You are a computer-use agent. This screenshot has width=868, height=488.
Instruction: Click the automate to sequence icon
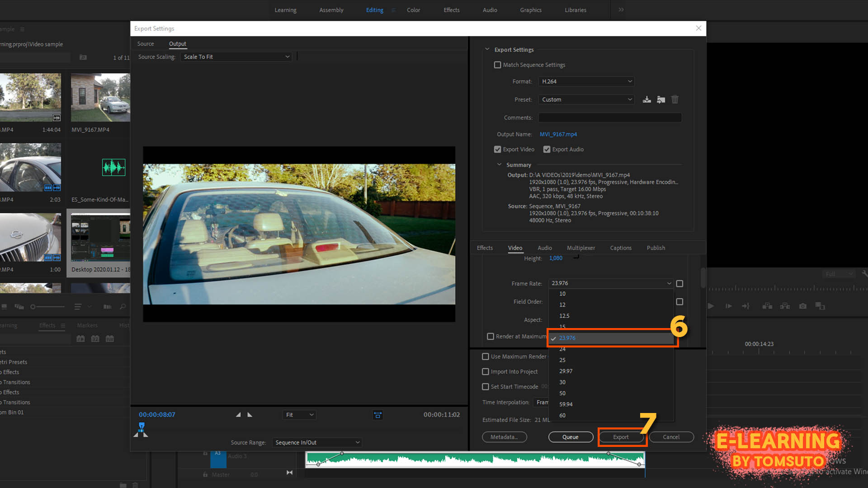107,307
